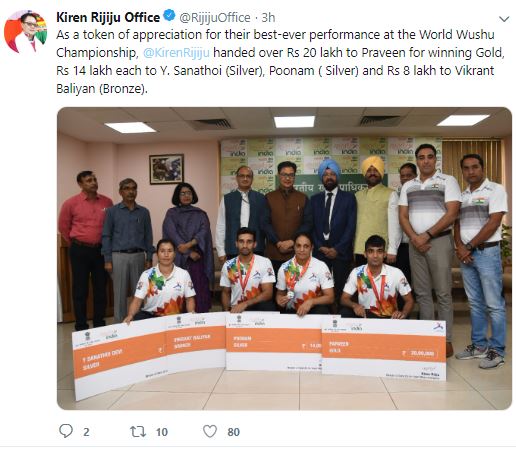Viewport: 516px width, 452px height.
Task: Click the framed wall picture in photo
Action: point(167,169)
